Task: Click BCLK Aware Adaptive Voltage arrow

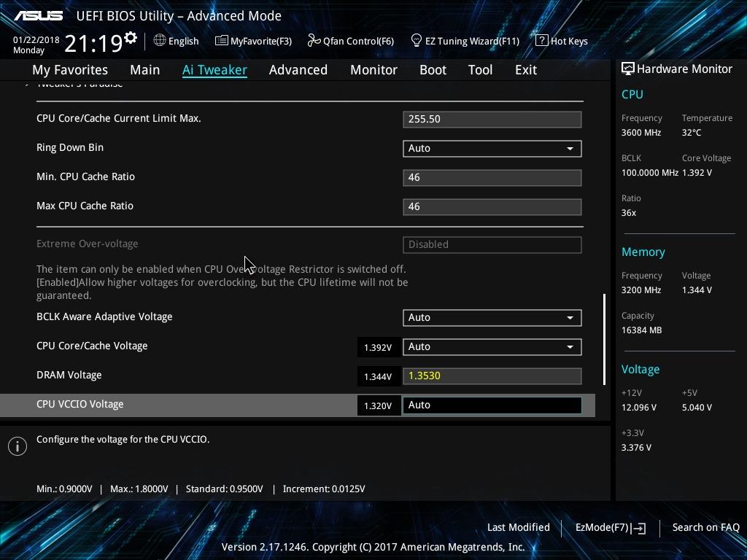Action: click(570, 318)
